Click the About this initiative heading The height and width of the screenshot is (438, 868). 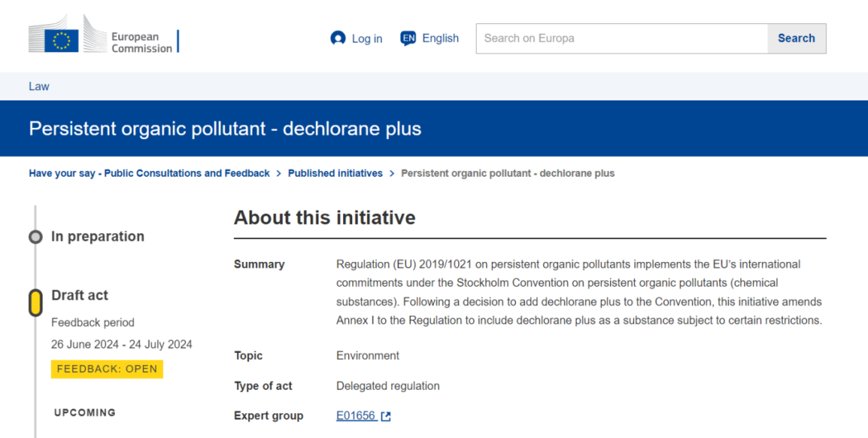[x=325, y=218]
